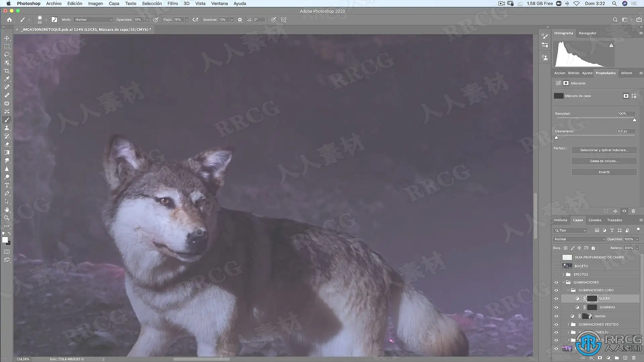The width and height of the screenshot is (644, 362).
Task: Choose the Eyedropper tool
Action: tap(7, 79)
